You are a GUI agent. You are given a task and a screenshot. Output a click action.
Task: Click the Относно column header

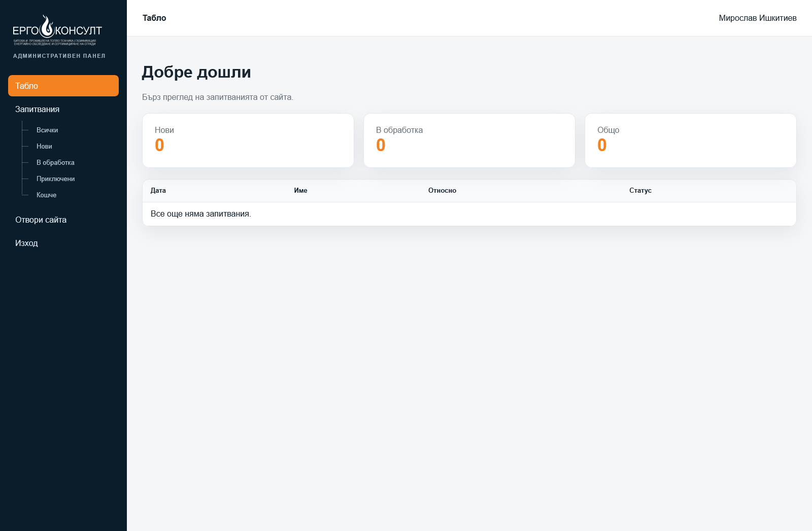(442, 191)
